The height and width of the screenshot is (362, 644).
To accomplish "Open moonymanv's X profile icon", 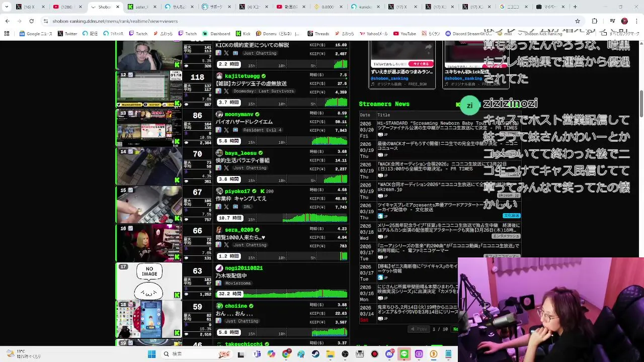I will 226,130.
